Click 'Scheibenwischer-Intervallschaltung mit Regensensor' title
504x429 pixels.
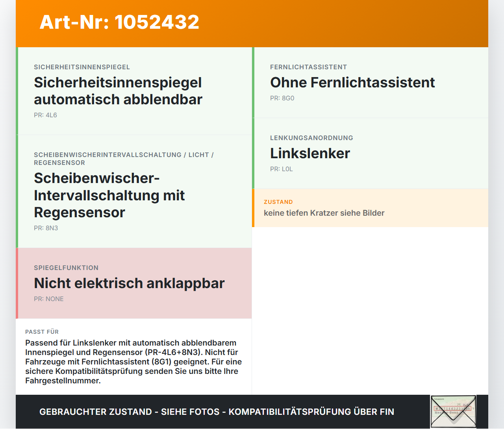click(109, 195)
